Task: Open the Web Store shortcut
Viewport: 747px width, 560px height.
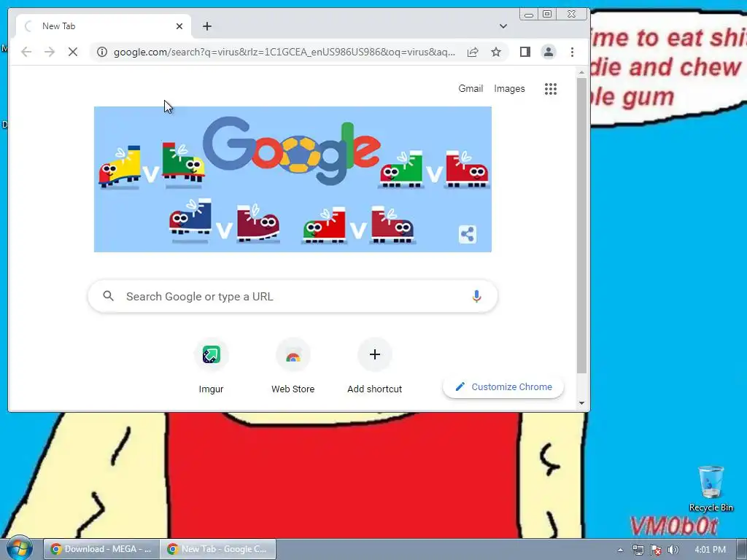Action: (293, 367)
